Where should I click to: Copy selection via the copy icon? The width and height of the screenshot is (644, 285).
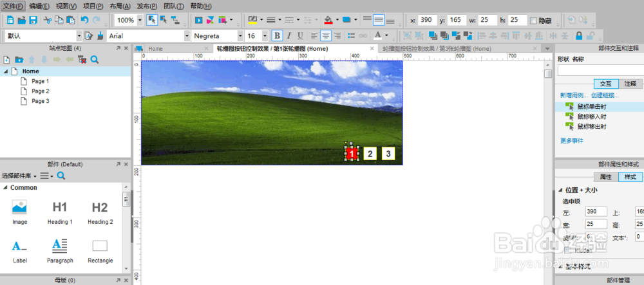pos(59,20)
